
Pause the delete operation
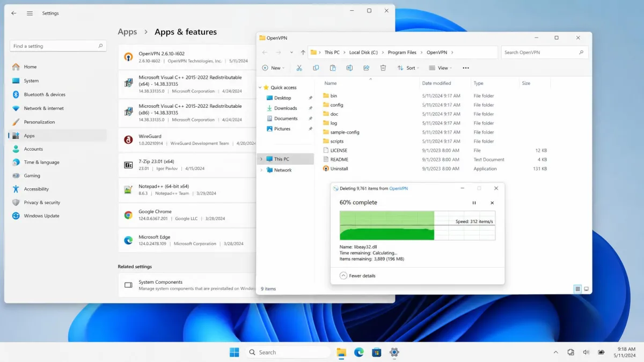click(x=474, y=203)
